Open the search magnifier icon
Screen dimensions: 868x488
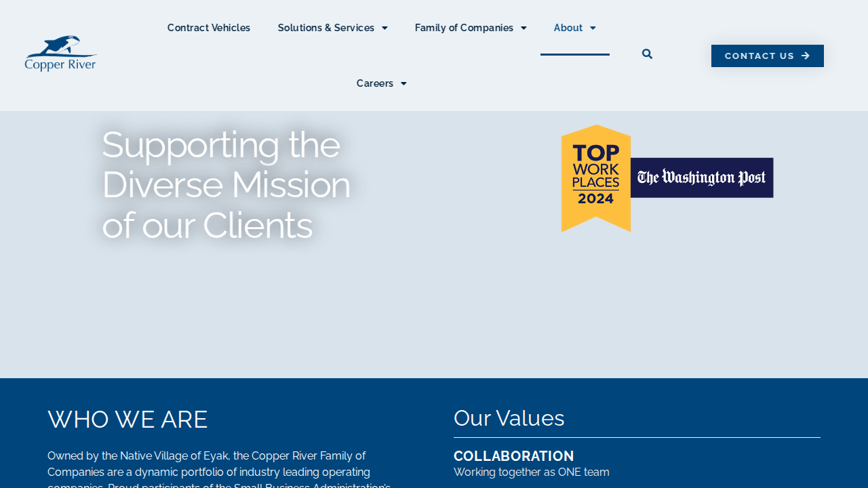pyautogui.click(x=647, y=54)
